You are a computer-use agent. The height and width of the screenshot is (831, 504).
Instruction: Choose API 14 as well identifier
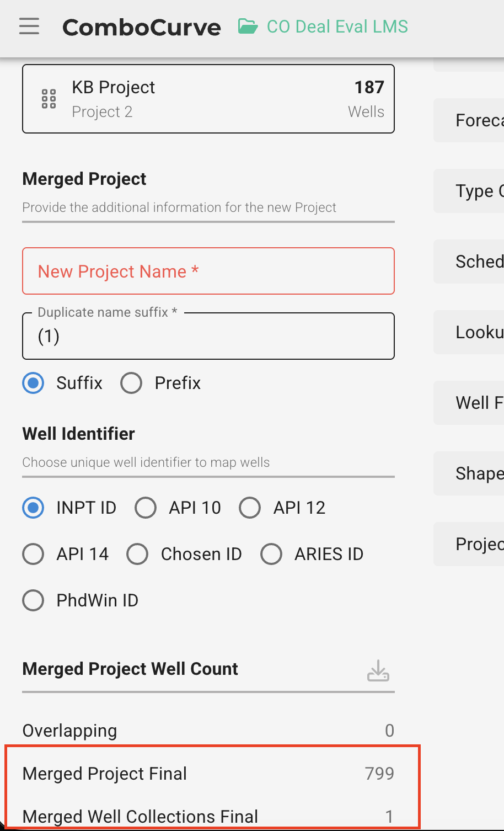34,554
